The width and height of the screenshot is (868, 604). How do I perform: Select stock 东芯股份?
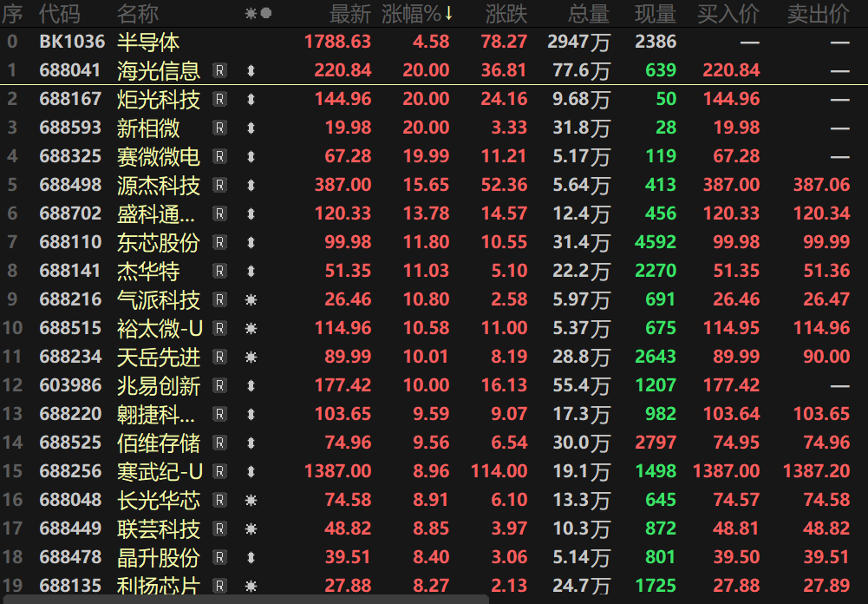159,242
